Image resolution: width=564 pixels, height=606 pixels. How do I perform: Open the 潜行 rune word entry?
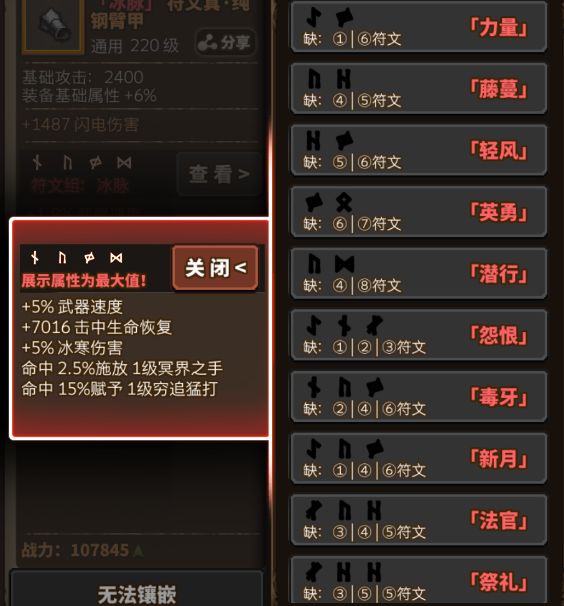point(419,274)
